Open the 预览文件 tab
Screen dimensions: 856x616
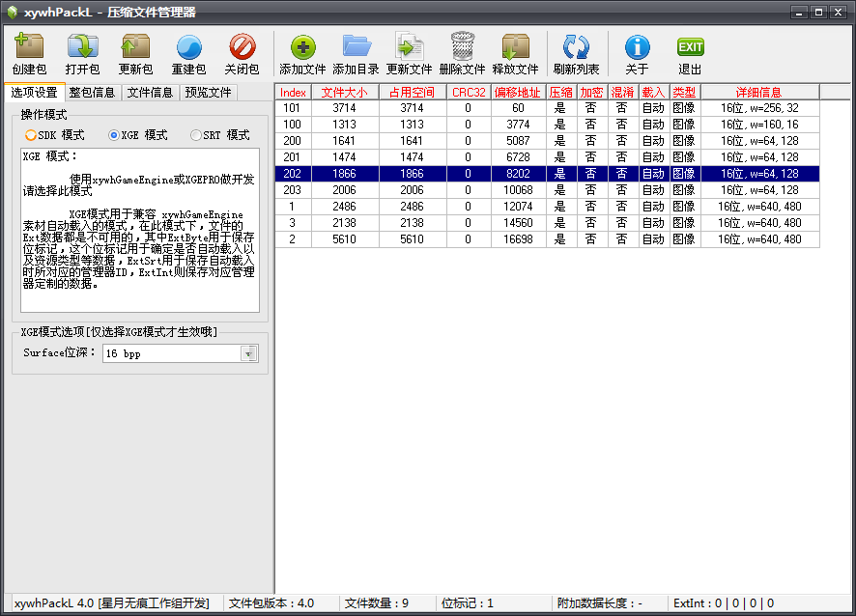click(208, 93)
